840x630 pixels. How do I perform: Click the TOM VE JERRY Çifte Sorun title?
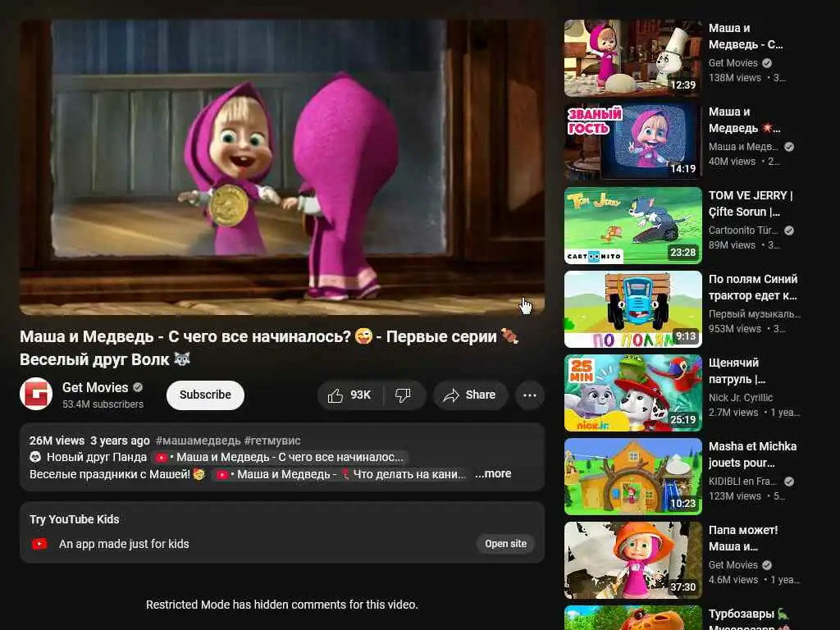pyautogui.click(x=751, y=203)
